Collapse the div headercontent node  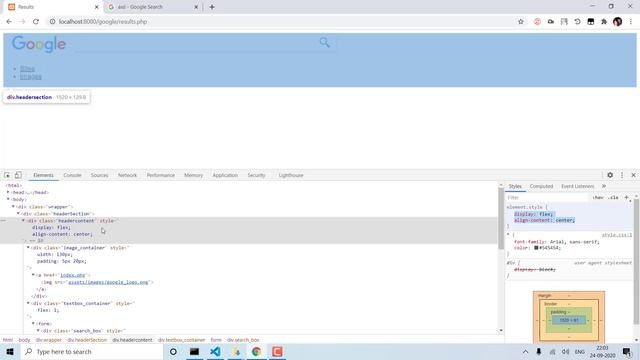pos(23,220)
